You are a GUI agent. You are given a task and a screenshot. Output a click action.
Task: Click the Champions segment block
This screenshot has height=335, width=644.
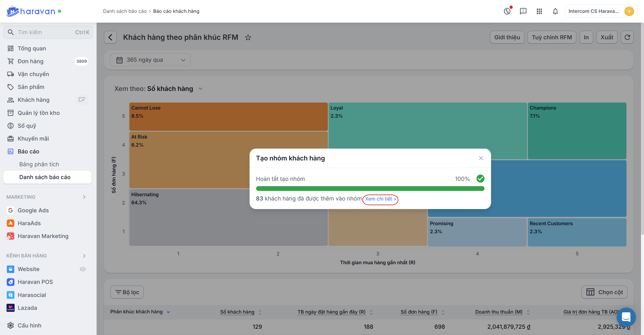click(x=577, y=130)
